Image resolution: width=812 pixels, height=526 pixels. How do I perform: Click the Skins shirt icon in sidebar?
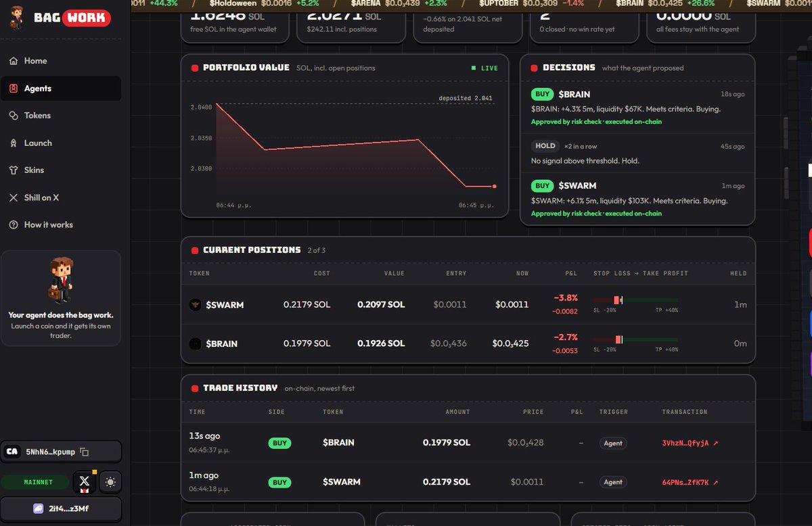tap(14, 170)
